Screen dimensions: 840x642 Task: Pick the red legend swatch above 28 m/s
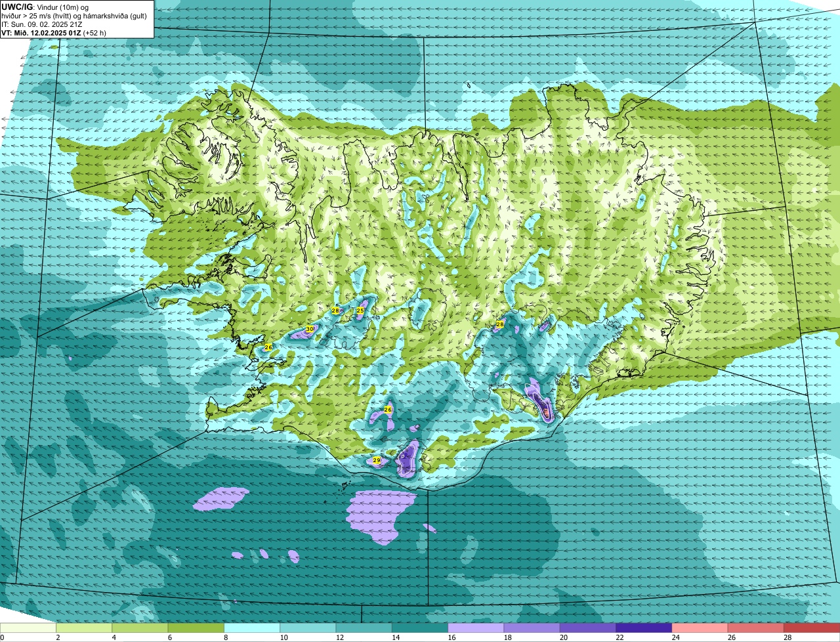[x=812, y=628]
